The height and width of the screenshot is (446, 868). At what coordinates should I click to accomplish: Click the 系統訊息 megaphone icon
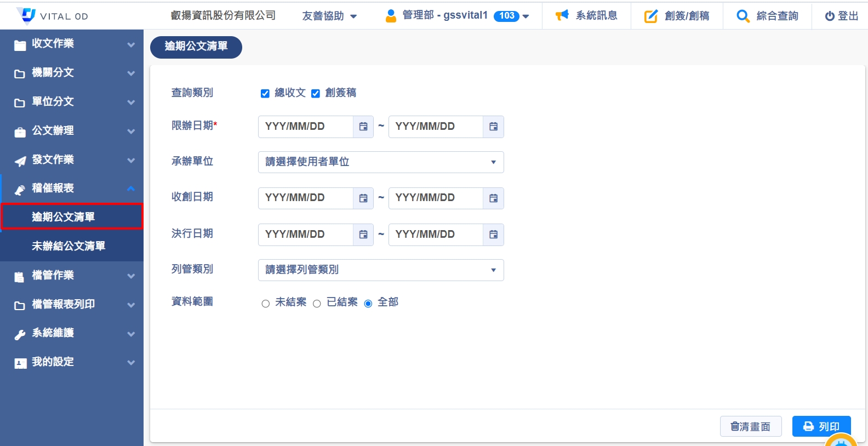562,15
